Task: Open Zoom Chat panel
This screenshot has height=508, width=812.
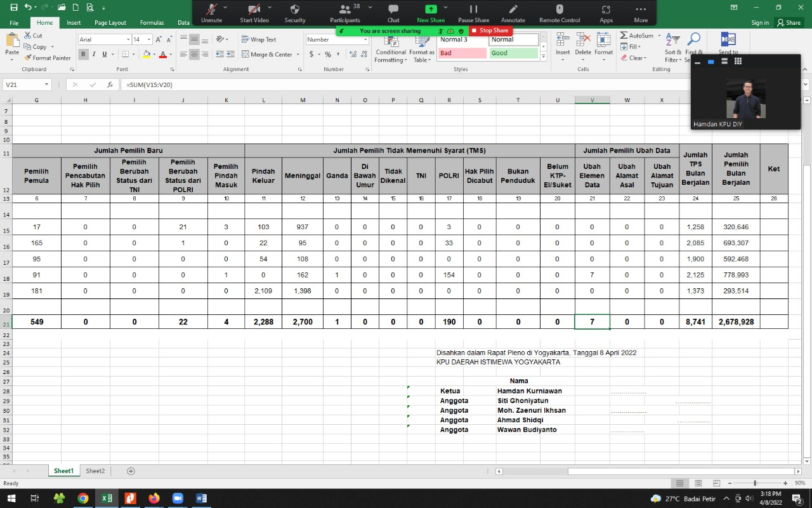Action: click(393, 13)
